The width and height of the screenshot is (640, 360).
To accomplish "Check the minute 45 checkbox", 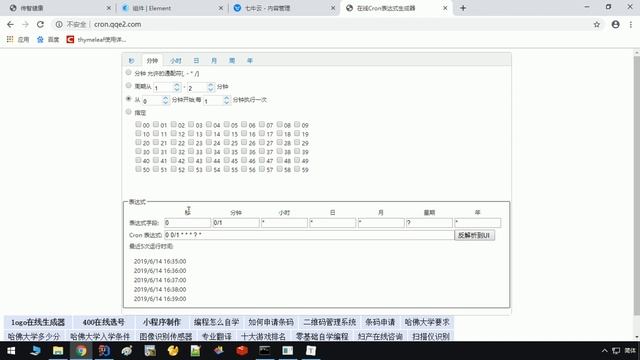I will (x=227, y=160).
